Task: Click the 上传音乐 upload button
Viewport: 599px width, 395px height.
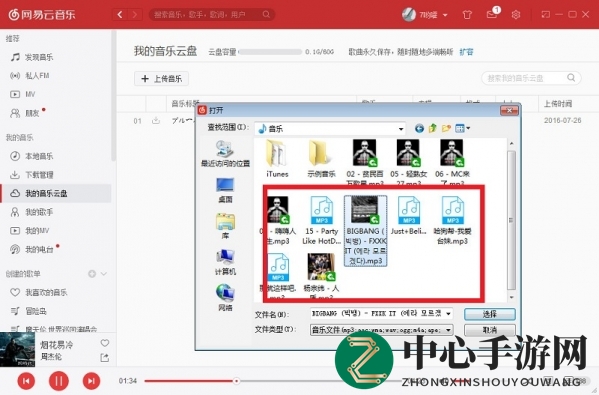Action: point(161,79)
